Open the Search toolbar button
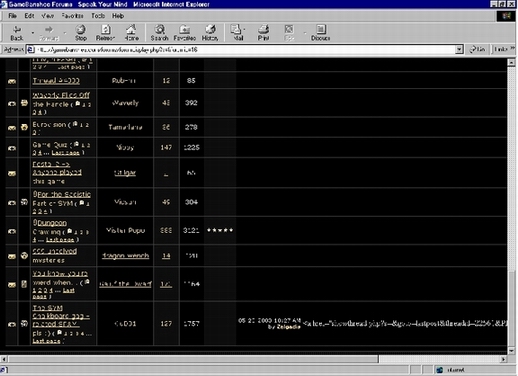518x376 pixels. (x=159, y=33)
